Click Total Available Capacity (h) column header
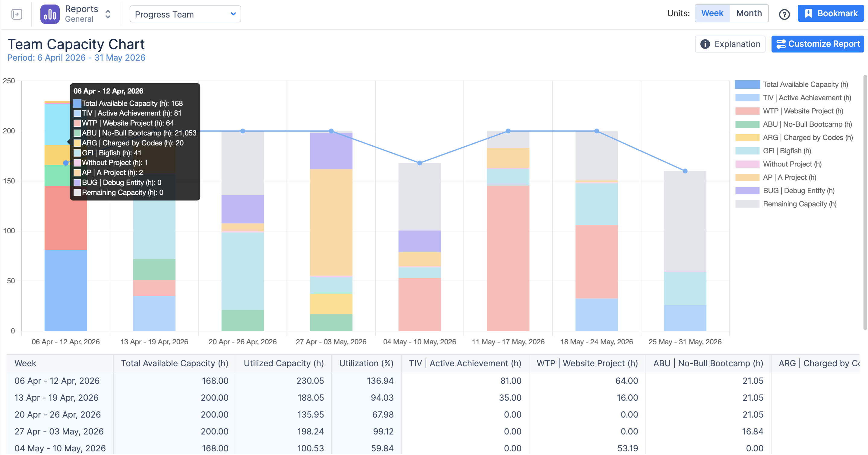The width and height of the screenshot is (868, 455). (175, 363)
